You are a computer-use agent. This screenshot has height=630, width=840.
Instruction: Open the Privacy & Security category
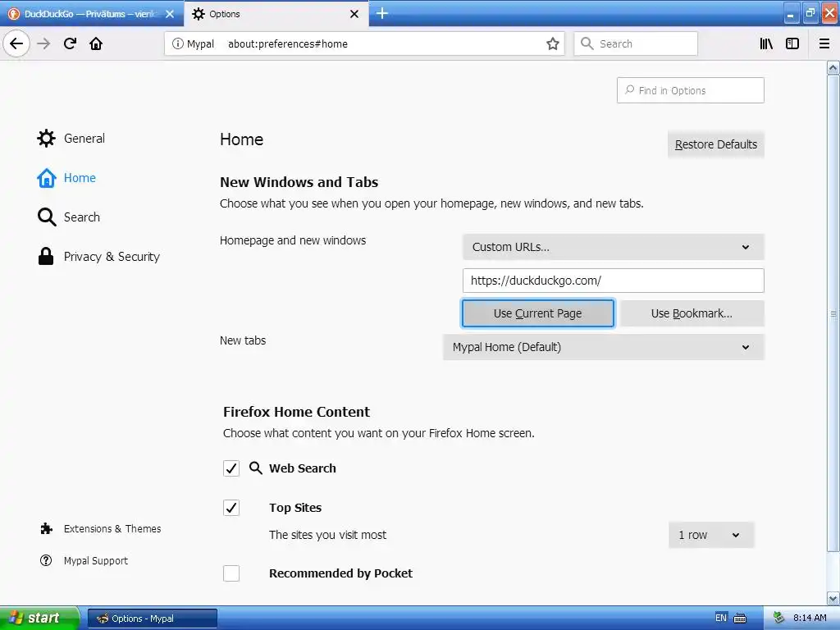coord(98,257)
